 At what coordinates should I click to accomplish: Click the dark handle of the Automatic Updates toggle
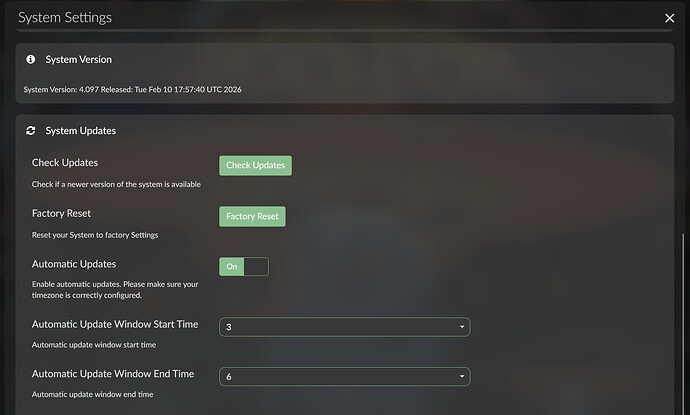tap(256, 267)
